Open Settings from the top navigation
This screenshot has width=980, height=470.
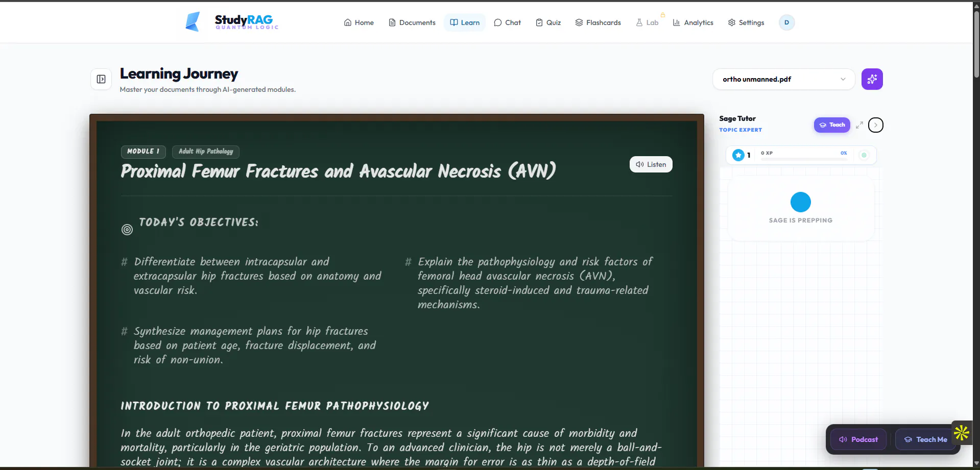pos(746,22)
